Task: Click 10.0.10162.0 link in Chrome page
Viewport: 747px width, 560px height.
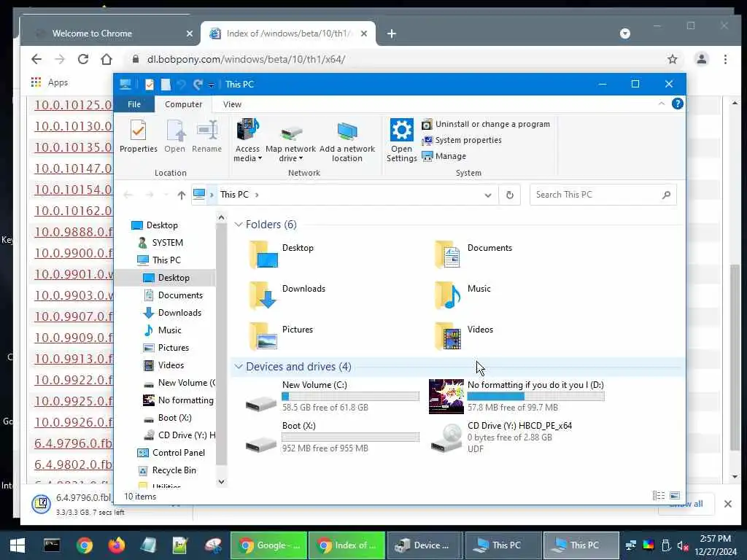Action: [x=74, y=211]
